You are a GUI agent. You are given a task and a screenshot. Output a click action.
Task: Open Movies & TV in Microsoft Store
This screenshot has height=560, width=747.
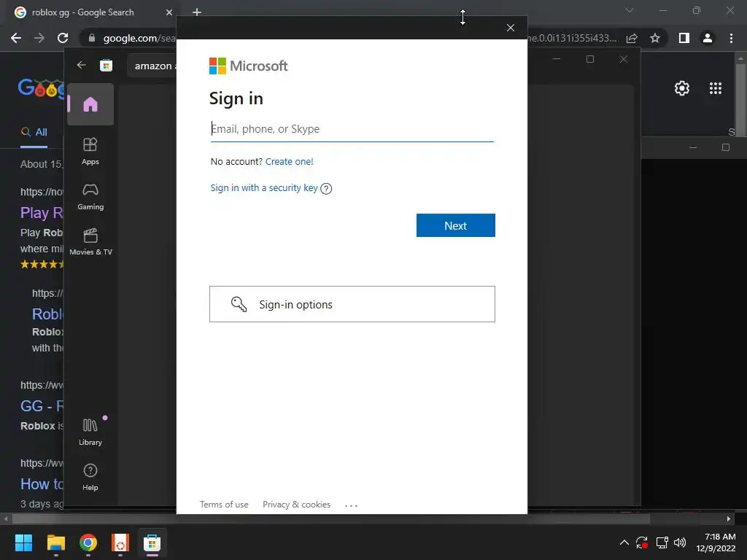(90, 242)
